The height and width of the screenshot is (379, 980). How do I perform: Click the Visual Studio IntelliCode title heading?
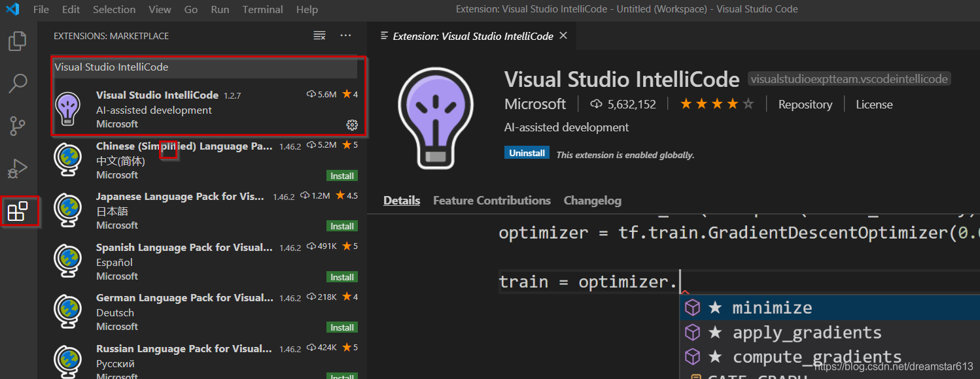[x=621, y=79]
